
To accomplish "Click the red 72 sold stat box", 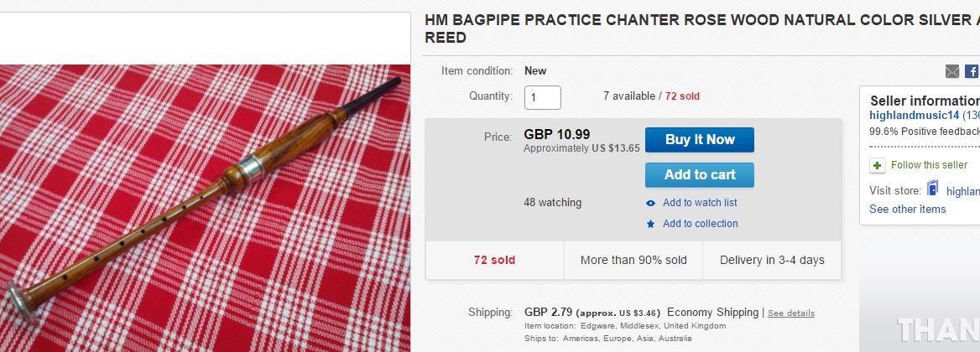I will click(x=494, y=261).
